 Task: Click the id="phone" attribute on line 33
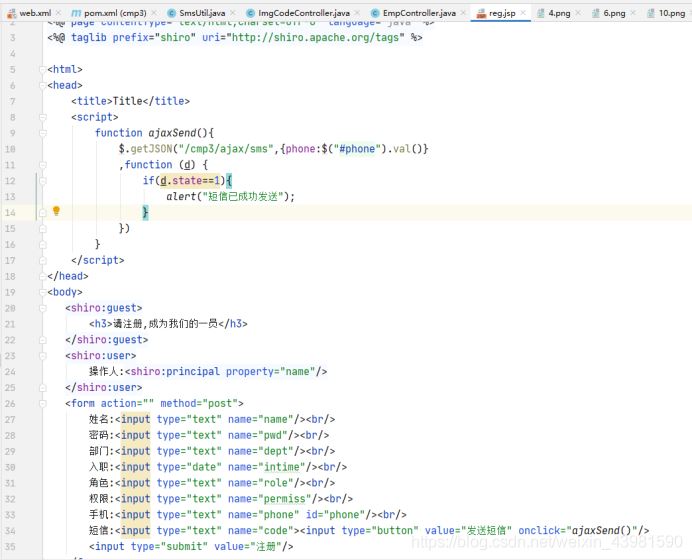(x=335, y=515)
